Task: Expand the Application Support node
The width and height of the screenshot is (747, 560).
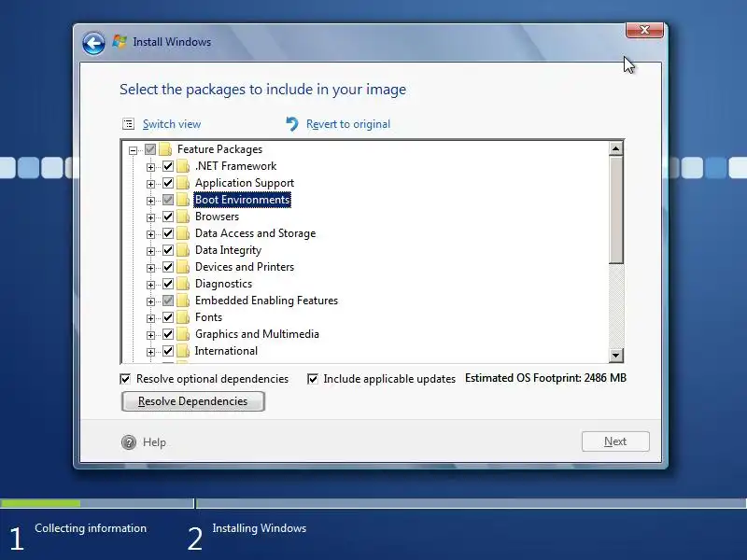Action: (150, 184)
